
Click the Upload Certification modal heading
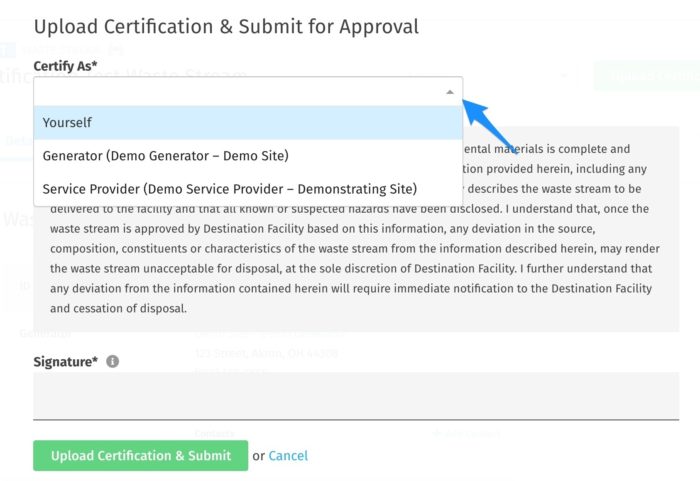[226, 26]
